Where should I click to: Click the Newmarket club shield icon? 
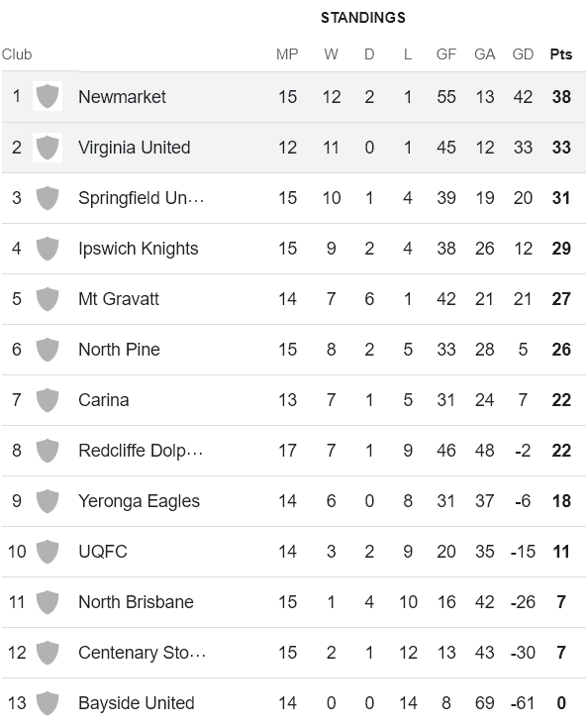coord(48,97)
